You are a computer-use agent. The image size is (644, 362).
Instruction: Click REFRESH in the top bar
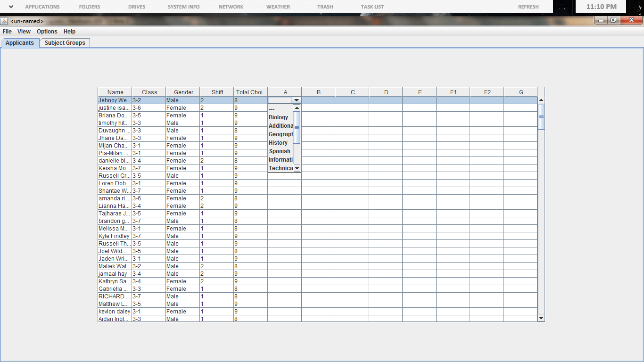click(x=528, y=7)
